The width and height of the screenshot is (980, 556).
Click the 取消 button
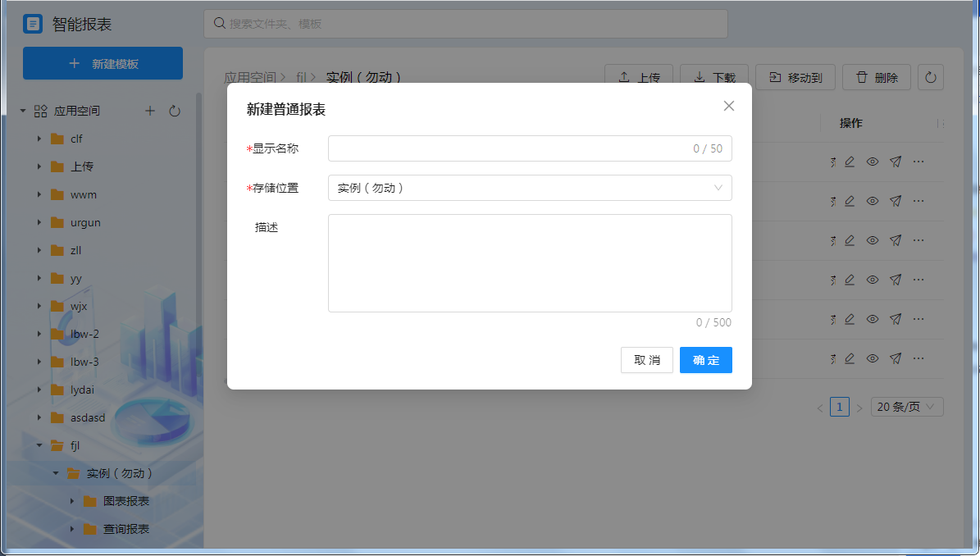(646, 360)
